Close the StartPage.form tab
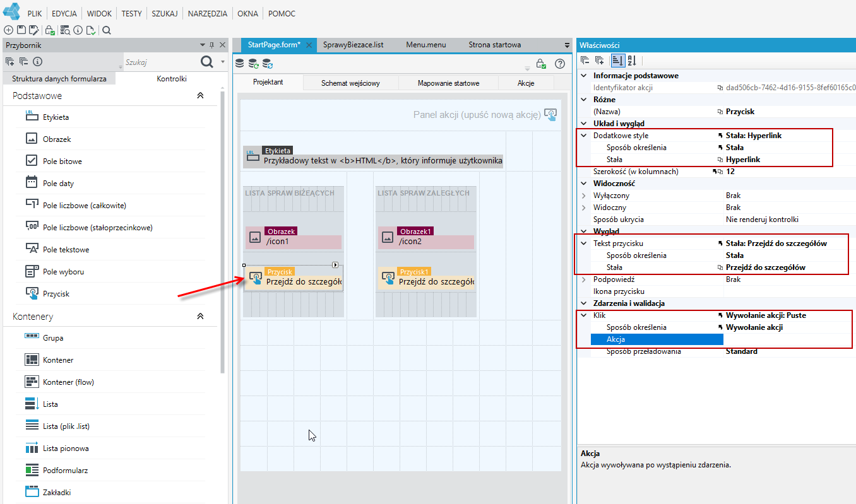856x504 pixels. (309, 45)
